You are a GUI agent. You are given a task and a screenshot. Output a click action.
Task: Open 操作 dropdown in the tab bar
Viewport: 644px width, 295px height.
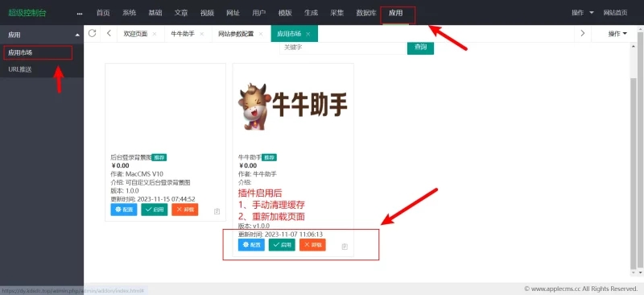(617, 34)
